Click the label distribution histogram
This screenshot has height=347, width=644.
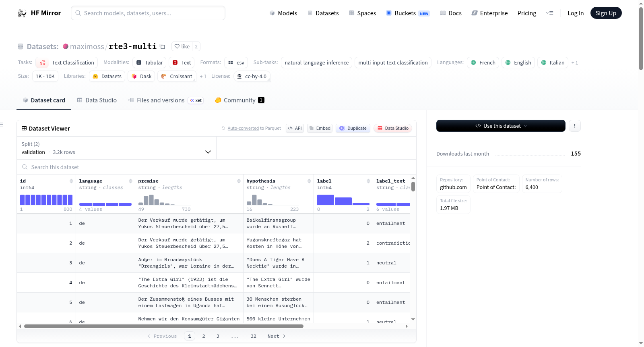coord(343,200)
